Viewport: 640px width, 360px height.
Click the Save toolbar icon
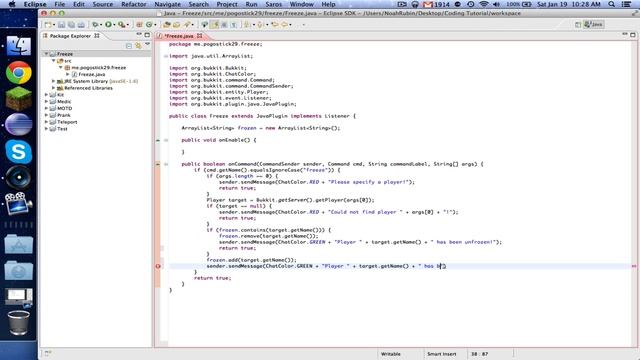pos(61,24)
